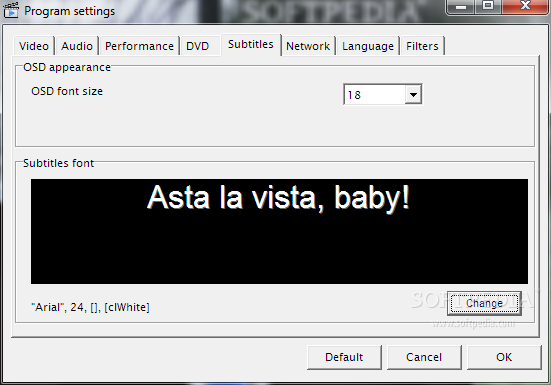The height and width of the screenshot is (385, 551).
Task: Expand the OSD font size dropdown arrow
Action: click(413, 94)
